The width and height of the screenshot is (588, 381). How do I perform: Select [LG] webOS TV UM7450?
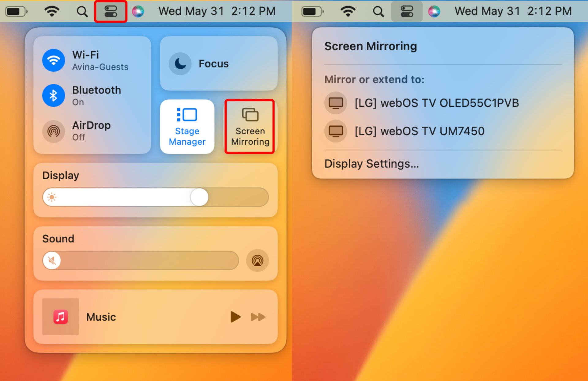(x=419, y=131)
